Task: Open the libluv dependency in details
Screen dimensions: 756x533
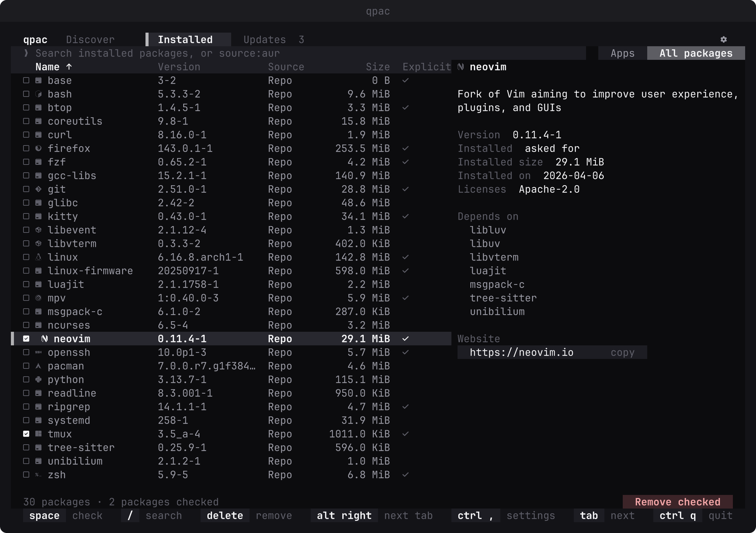Action: click(488, 230)
